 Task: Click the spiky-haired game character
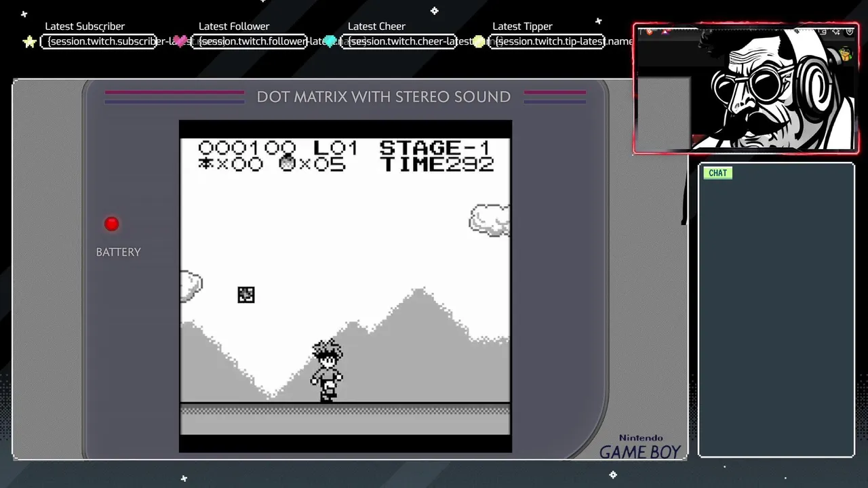coord(327,371)
